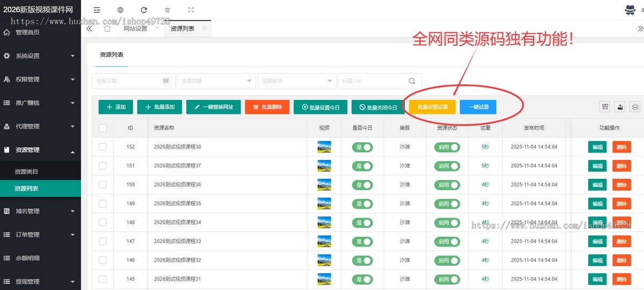Screen dimensions: 644x290
Task: Expand 订单管理 sidebar menu
Action: point(40,235)
